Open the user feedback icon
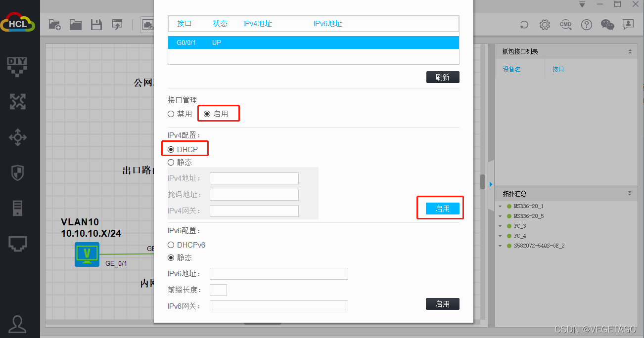The width and height of the screenshot is (644, 338). 628,25
